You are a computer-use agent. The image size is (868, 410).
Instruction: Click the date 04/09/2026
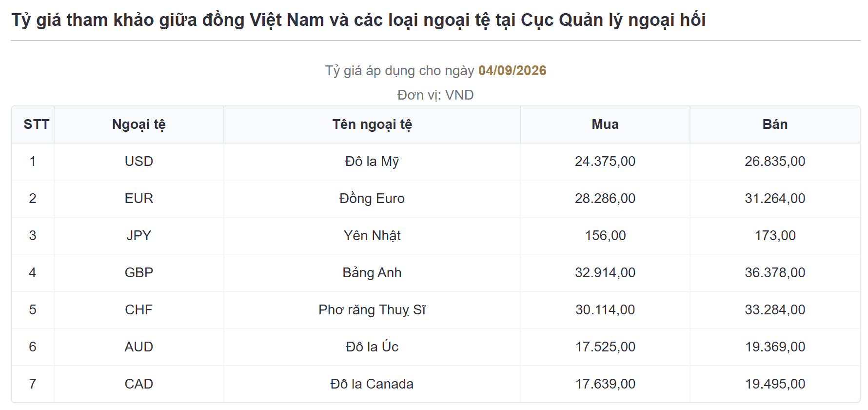[x=512, y=71]
